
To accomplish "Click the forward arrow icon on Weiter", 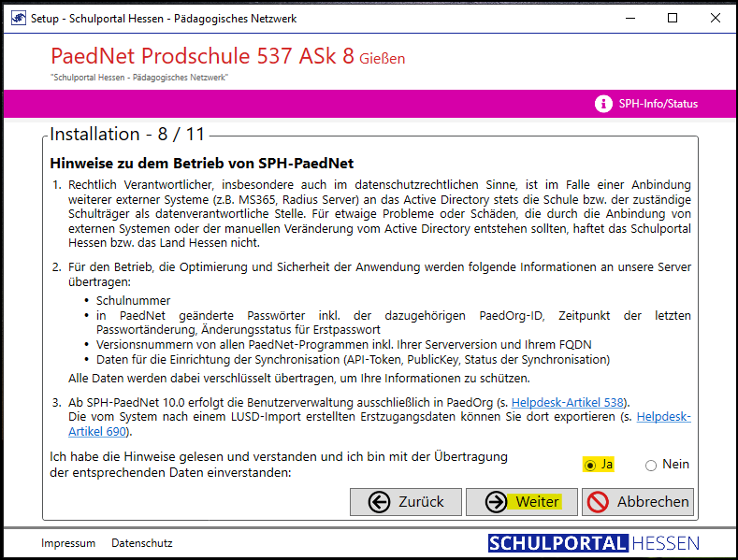I will coord(496,502).
